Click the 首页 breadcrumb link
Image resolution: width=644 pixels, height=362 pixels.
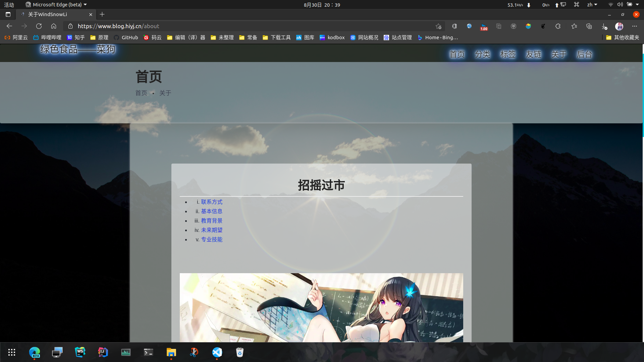click(x=141, y=93)
